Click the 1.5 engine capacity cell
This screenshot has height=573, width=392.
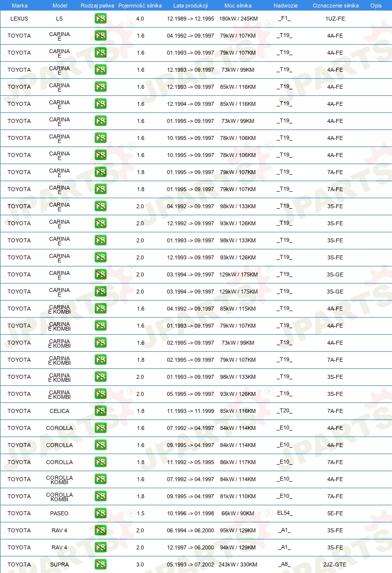coord(140,513)
